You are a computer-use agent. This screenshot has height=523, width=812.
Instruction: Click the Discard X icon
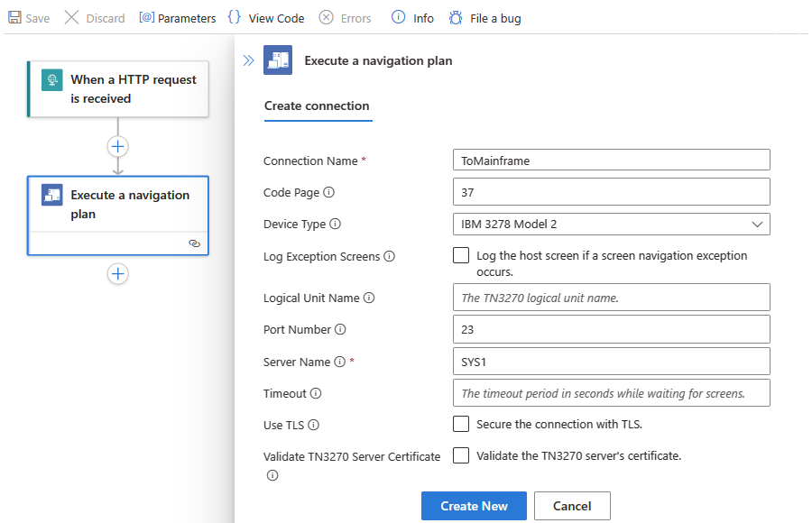71,18
